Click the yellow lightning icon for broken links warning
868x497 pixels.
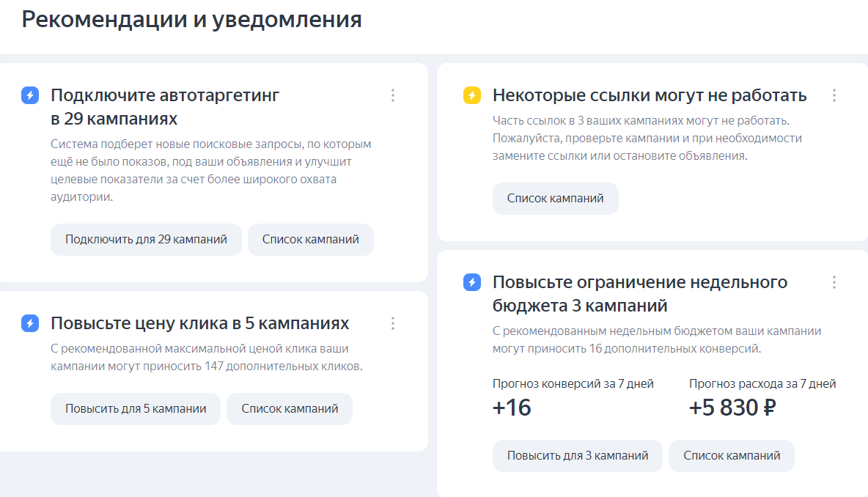pos(472,95)
